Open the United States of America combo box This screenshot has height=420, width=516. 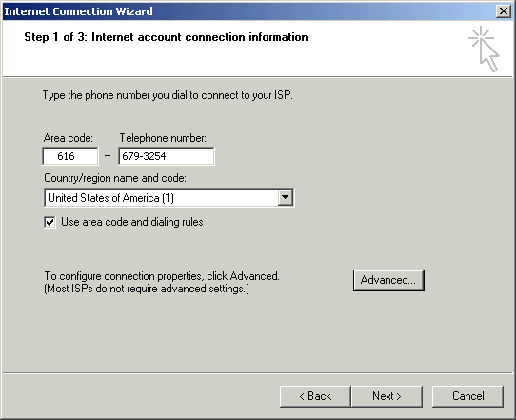point(169,197)
